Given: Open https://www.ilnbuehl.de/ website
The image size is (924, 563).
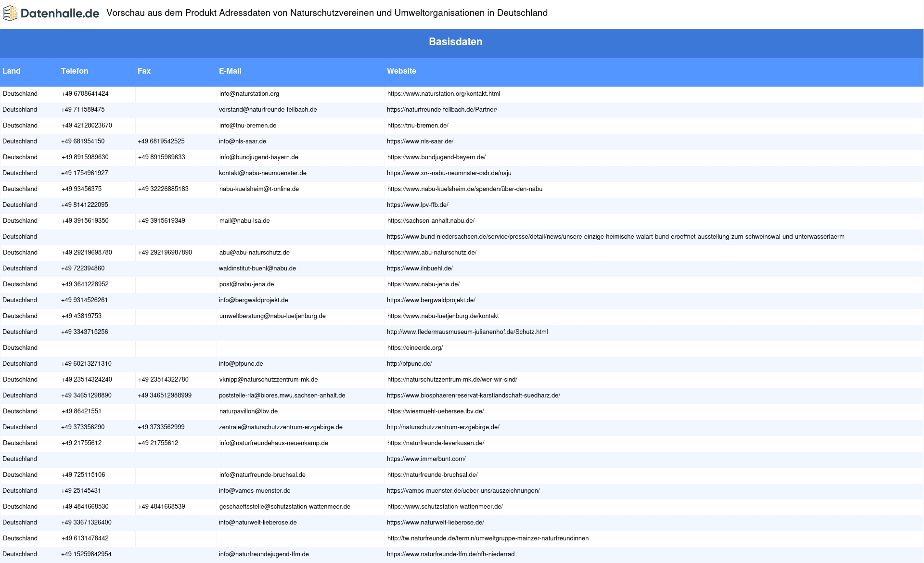Looking at the screenshot, I should [420, 269].
